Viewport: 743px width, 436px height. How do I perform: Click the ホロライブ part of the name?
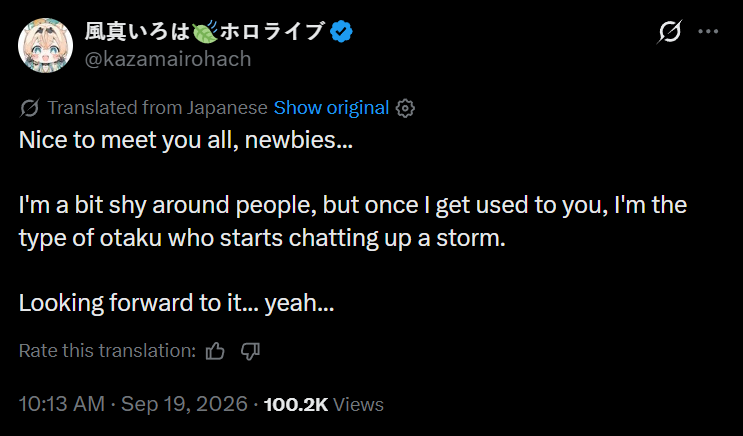tap(272, 32)
